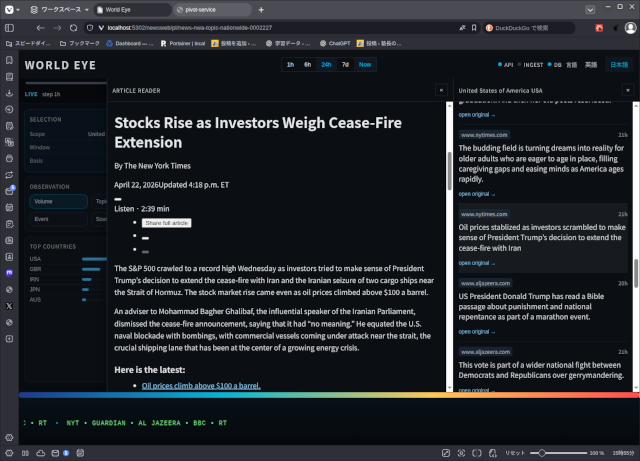
Task: Click the Mastodon icon in the sidebar
Action: click(x=9, y=271)
